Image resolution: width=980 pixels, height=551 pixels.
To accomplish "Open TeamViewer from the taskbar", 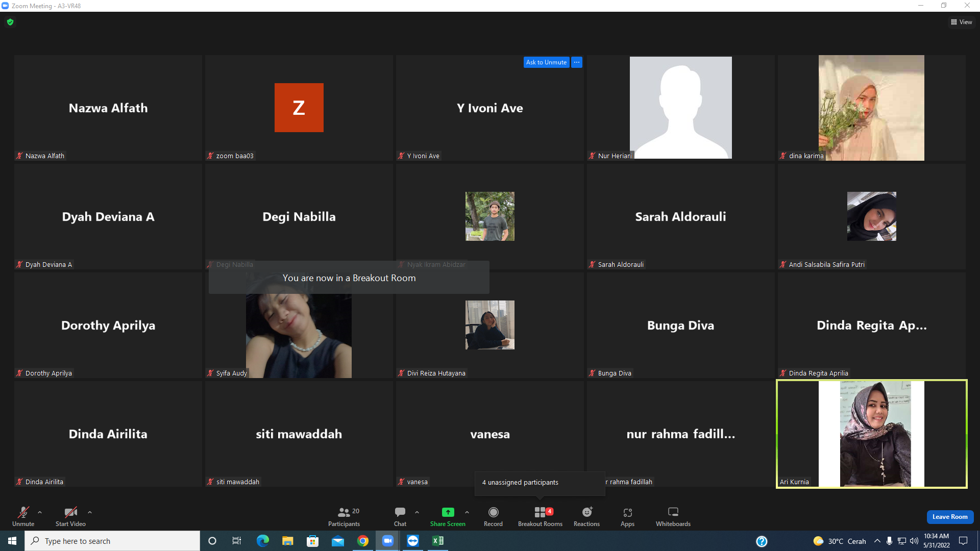I will pos(413,541).
